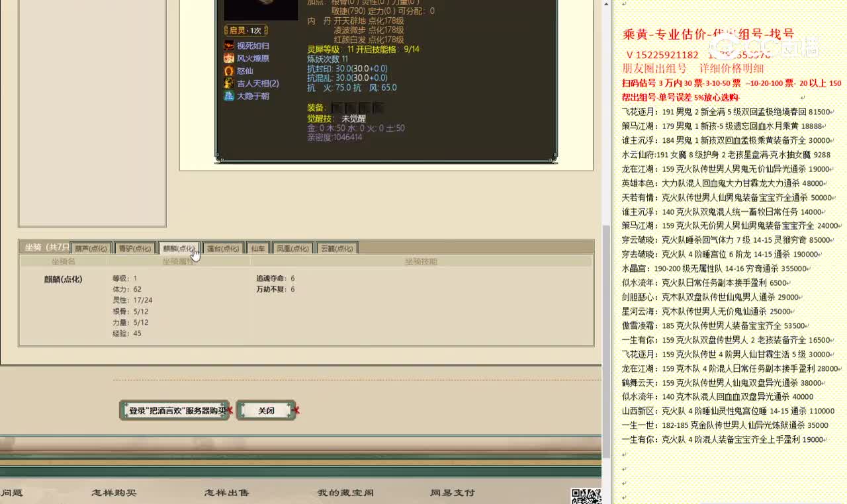Click the 乘黄-专业估价 document title

pyautogui.click(x=708, y=34)
